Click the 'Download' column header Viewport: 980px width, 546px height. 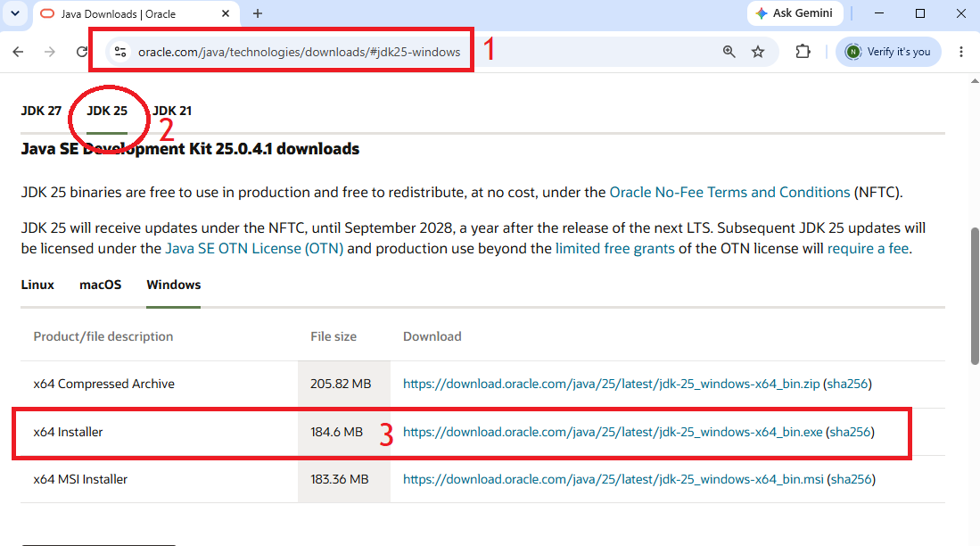coord(432,336)
